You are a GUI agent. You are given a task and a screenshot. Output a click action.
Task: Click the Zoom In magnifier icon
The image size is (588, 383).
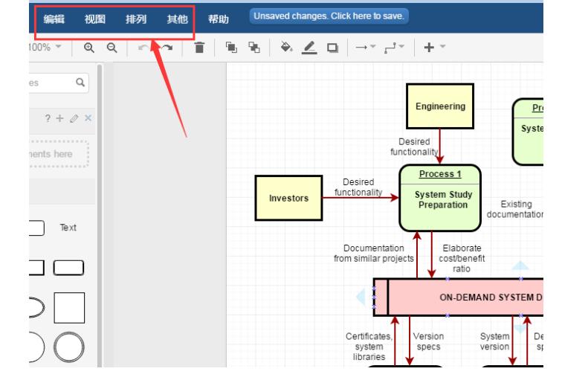89,48
